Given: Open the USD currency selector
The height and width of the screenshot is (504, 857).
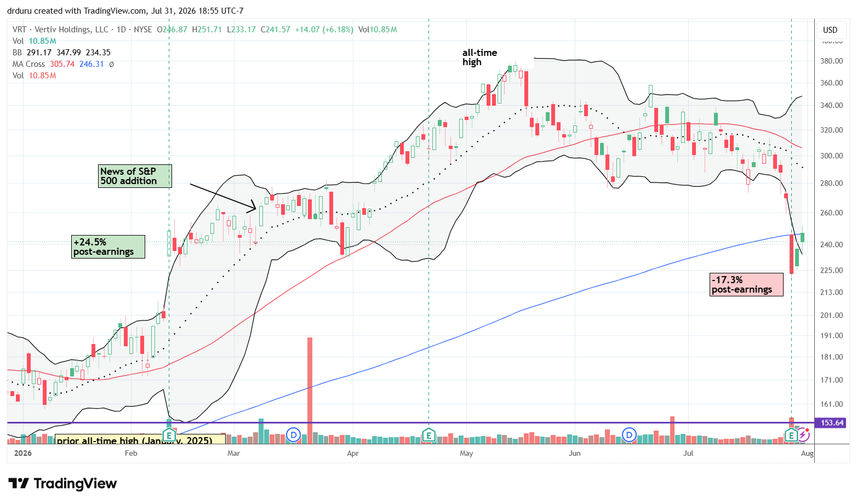Looking at the screenshot, I should click(x=830, y=30).
